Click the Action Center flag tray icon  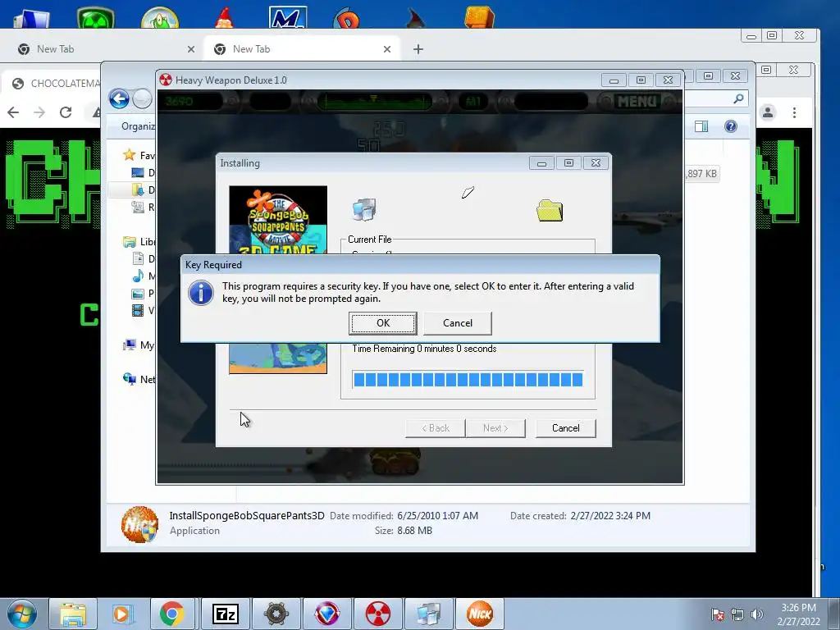pos(718,614)
